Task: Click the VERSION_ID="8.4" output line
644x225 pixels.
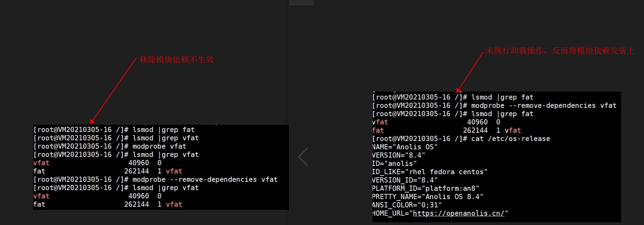Action: point(405,180)
